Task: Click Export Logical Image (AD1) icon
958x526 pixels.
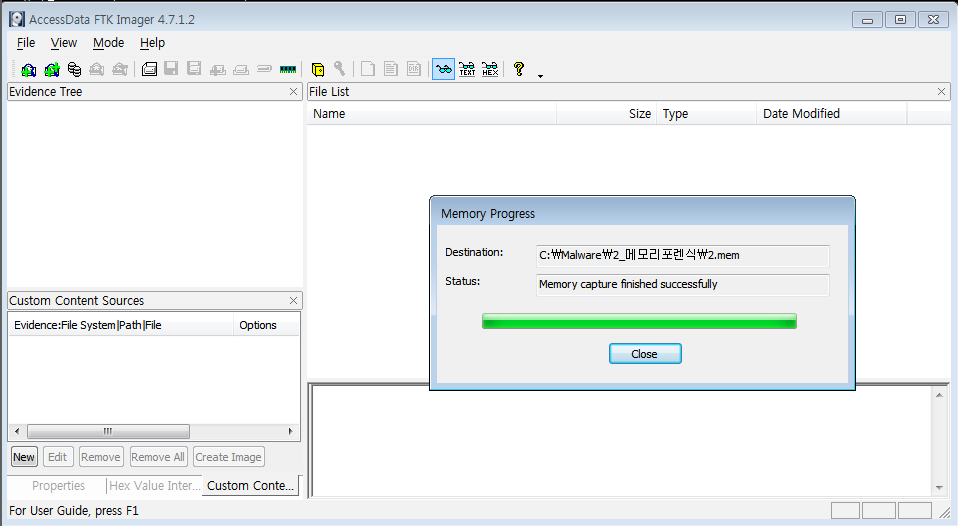Action: (x=194, y=69)
